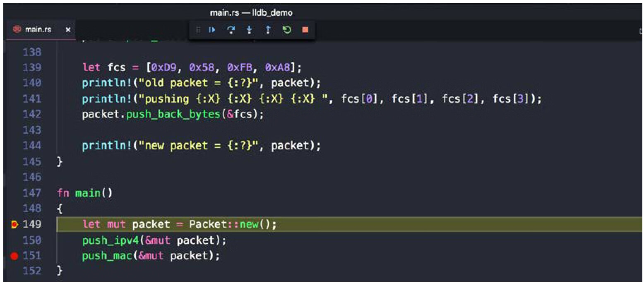Viewport: 644px width, 283px height.
Task: Step over with debug toolbar icon
Action: tap(231, 30)
